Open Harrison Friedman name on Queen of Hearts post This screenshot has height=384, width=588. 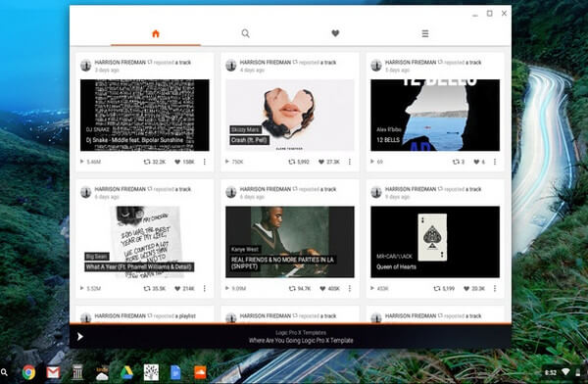click(x=411, y=189)
